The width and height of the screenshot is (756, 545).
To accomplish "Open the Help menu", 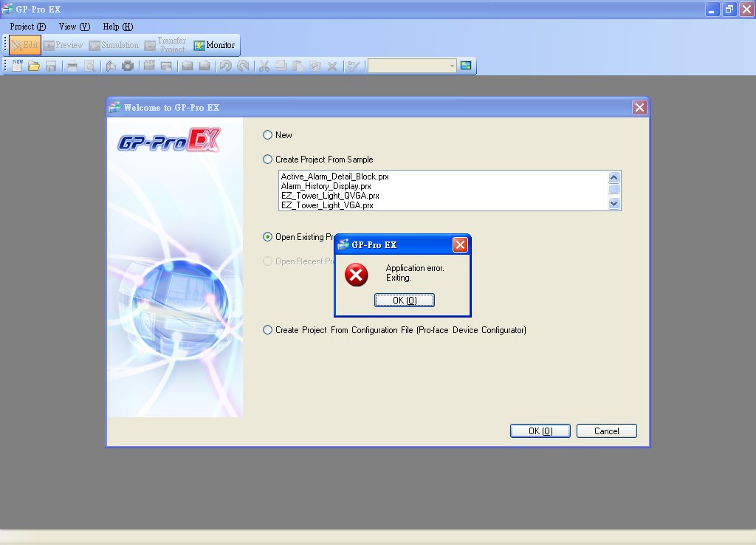I will 117,27.
